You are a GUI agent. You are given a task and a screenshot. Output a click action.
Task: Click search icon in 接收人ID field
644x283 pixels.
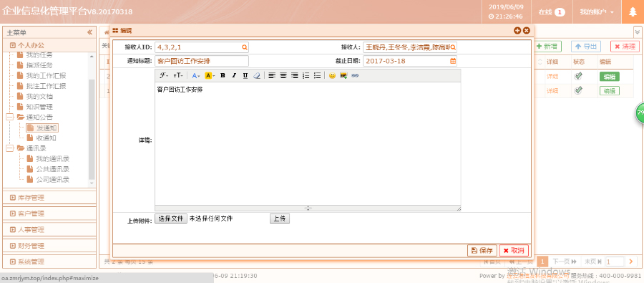(x=245, y=47)
